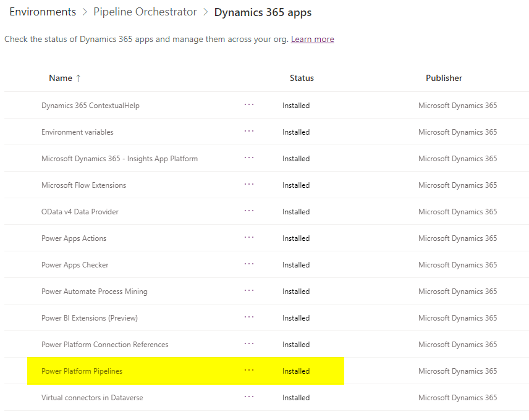Open the Learn more link
The image size is (529, 420).
[312, 39]
